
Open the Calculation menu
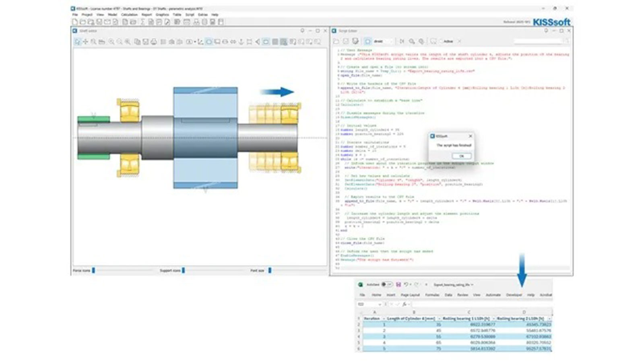point(129,15)
